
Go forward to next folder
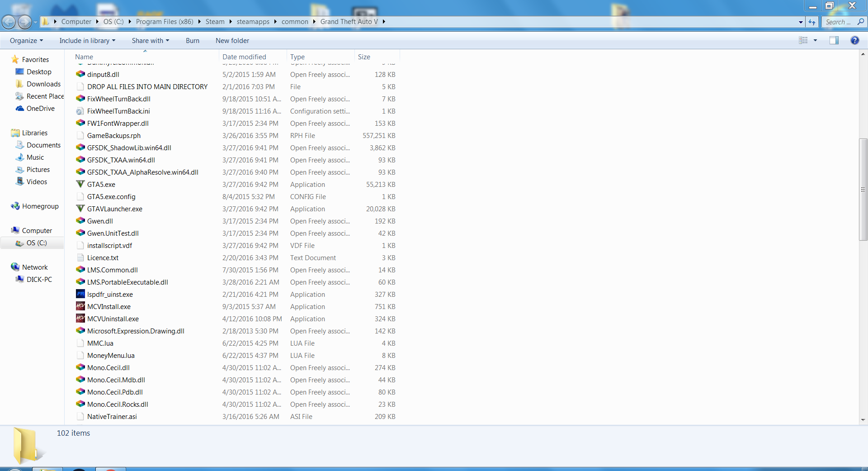pos(25,21)
